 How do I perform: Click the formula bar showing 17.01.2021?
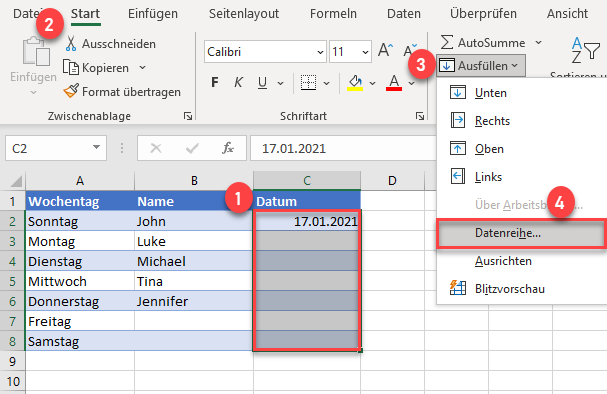(344, 148)
